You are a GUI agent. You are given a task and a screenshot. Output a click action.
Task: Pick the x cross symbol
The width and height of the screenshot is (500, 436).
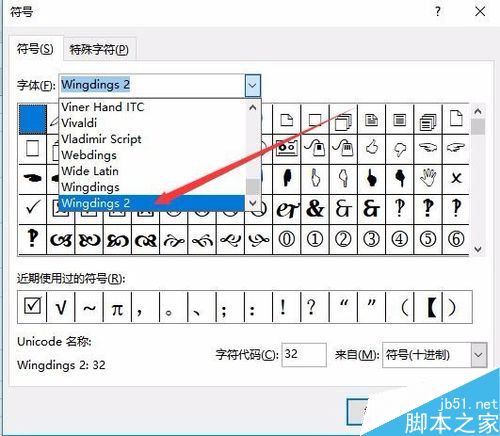pyautogui.click(x=456, y=178)
